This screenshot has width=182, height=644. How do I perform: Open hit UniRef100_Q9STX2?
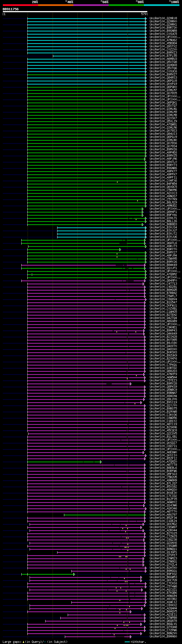163,46
